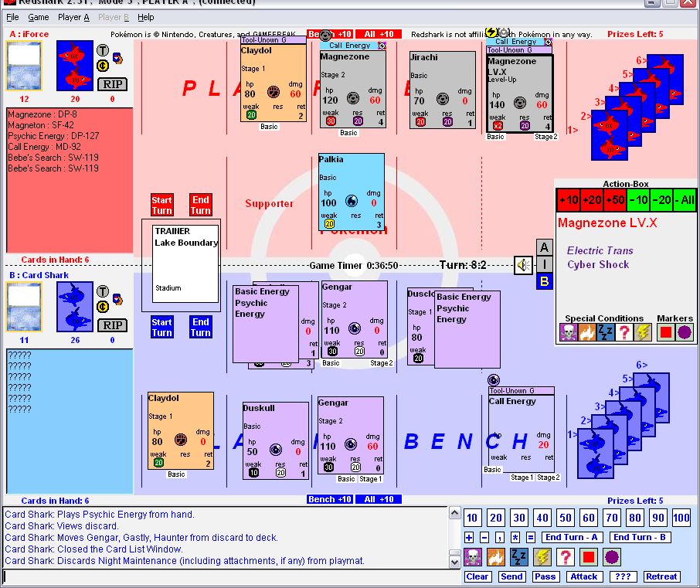Screen dimensions: 700x588
Task: Focus the chat message input field
Action: coord(230,576)
